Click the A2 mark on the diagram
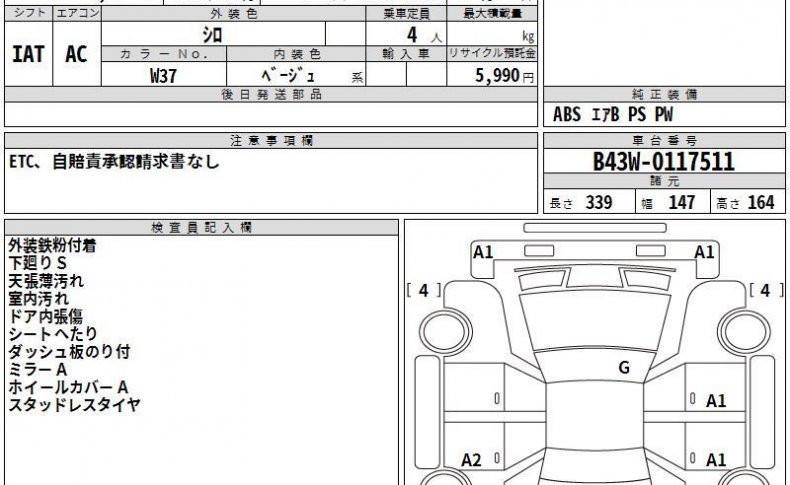This screenshot has width=790, height=485. point(472,460)
